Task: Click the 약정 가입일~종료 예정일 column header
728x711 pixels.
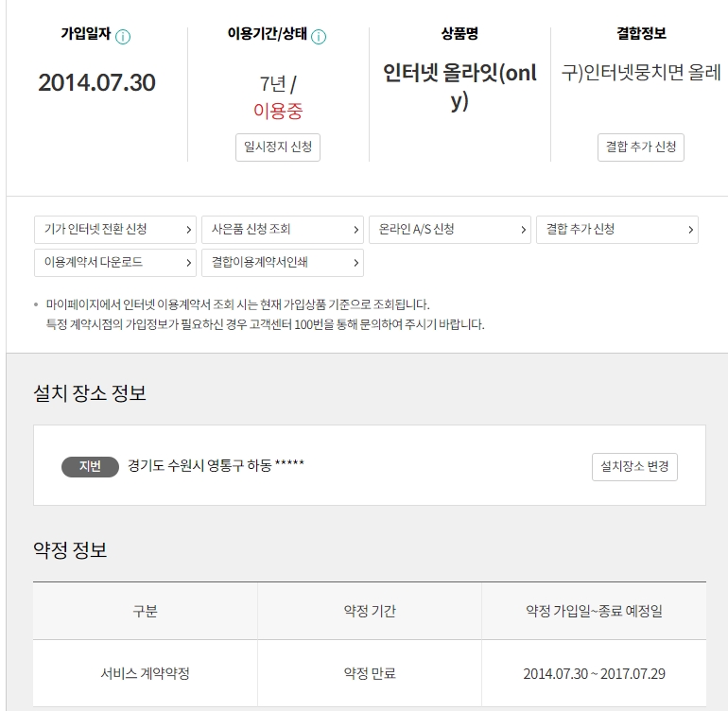Action: (594, 611)
